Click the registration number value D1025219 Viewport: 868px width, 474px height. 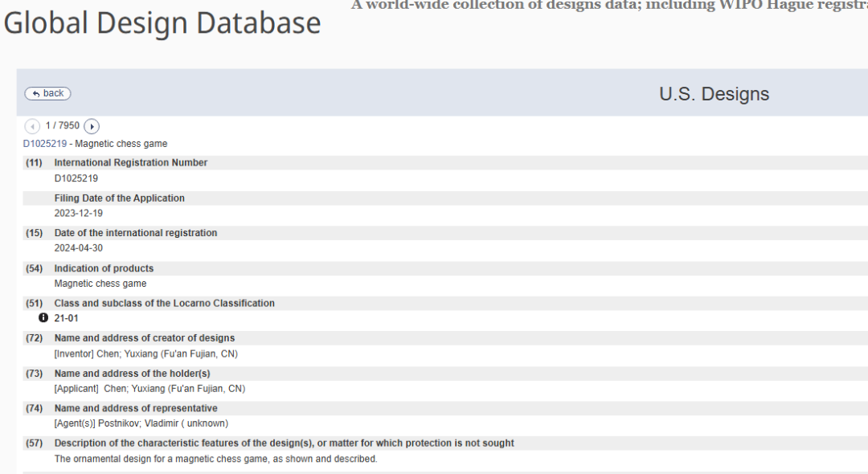coord(76,178)
